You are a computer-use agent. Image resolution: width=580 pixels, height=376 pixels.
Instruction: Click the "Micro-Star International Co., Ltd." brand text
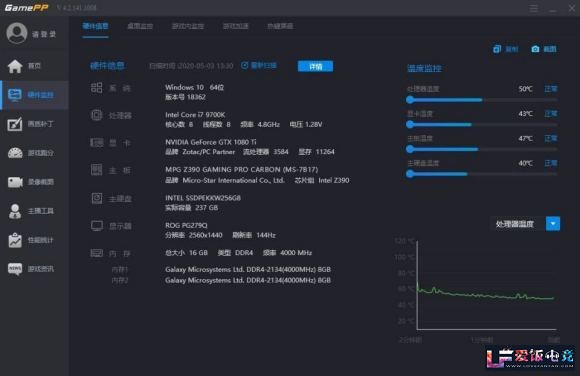[233, 180]
